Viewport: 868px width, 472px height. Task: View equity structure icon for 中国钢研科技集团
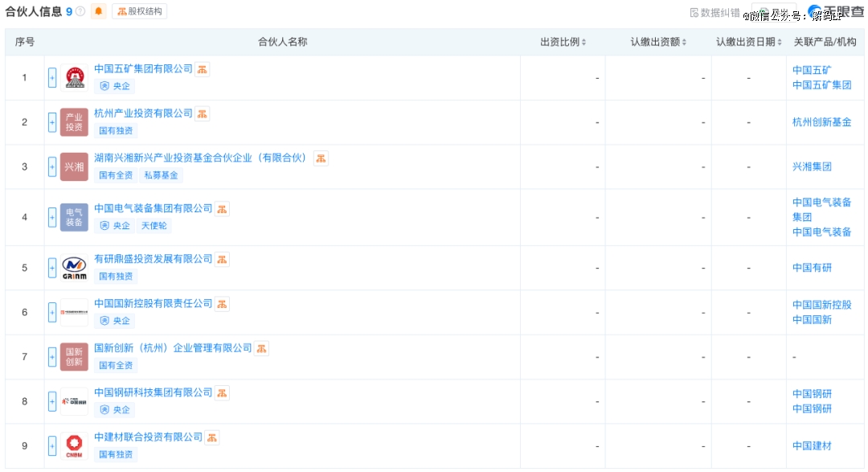223,393
